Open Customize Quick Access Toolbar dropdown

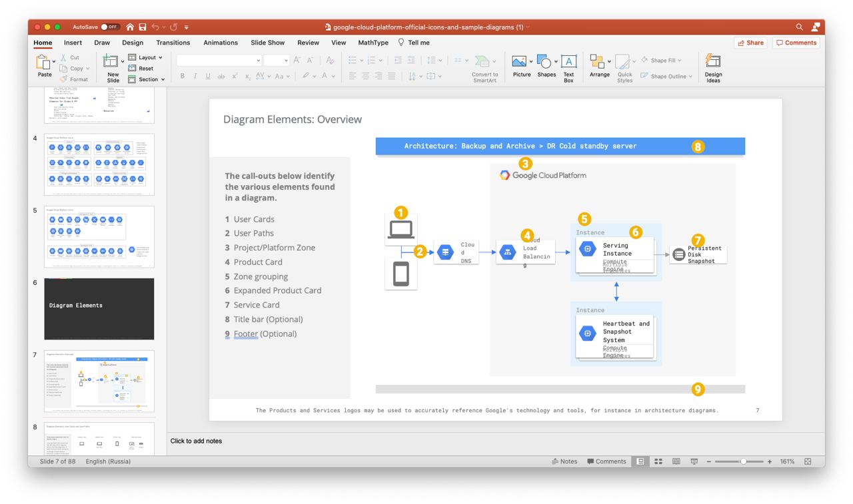187,27
